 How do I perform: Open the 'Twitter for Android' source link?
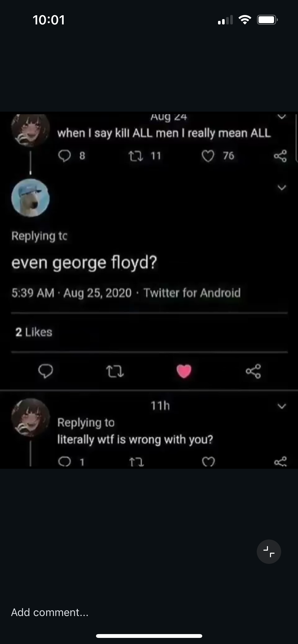tap(192, 293)
